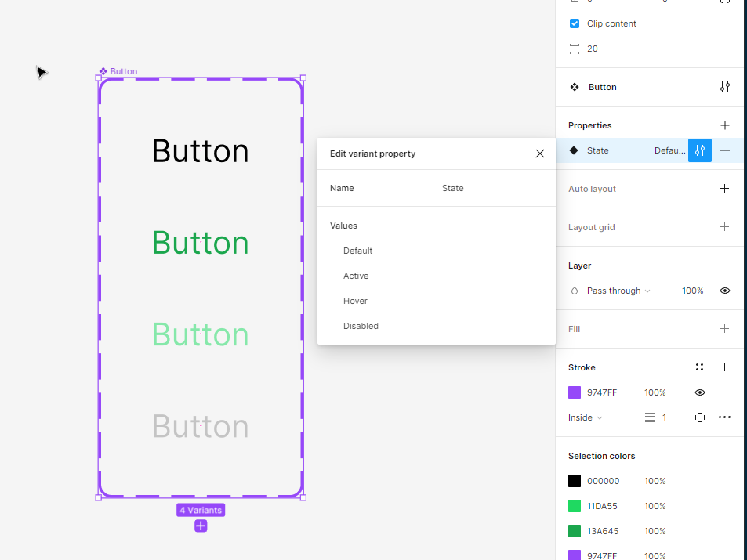
Task: Edit selection color hex 11DA55
Action: 602,506
